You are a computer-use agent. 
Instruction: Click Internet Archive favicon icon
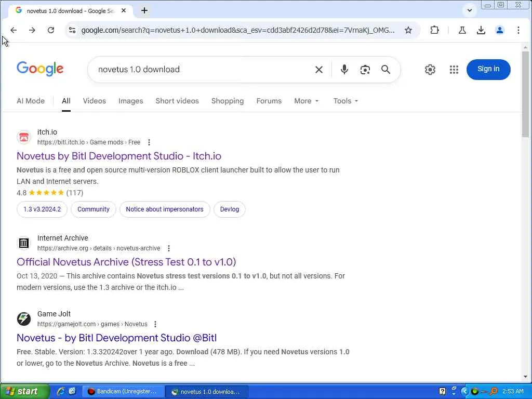[24, 243]
